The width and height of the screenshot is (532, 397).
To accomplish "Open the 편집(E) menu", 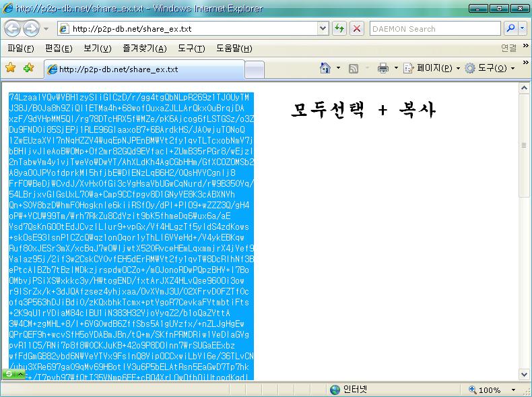I will [59, 49].
